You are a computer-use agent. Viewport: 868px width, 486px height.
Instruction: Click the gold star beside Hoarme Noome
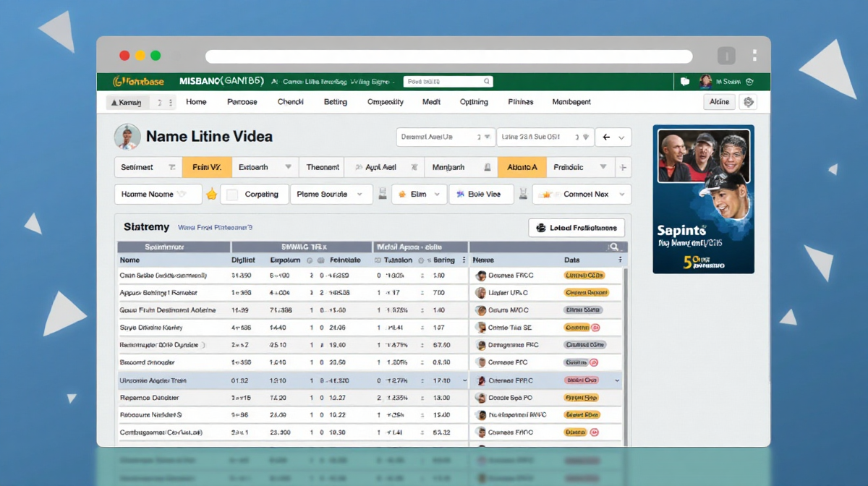[211, 194]
